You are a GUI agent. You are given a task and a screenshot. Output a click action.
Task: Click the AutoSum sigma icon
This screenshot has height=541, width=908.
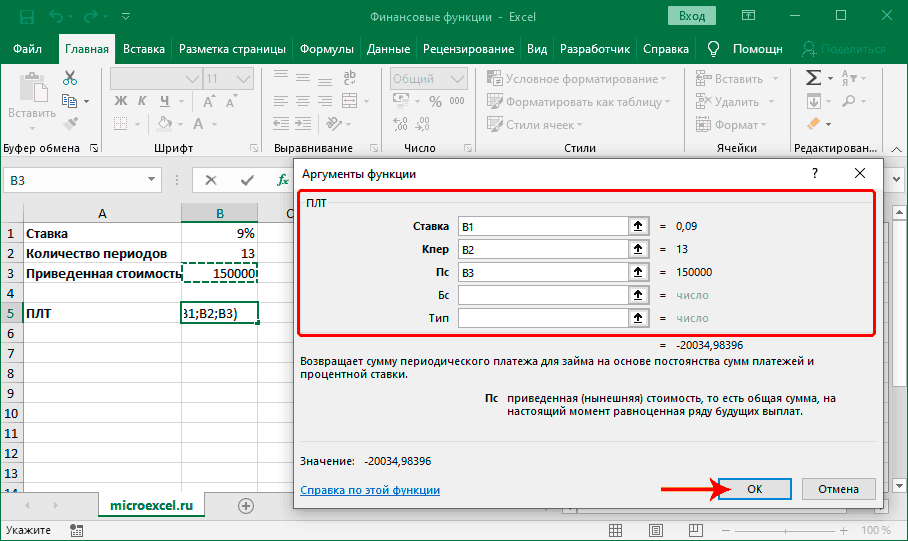813,78
